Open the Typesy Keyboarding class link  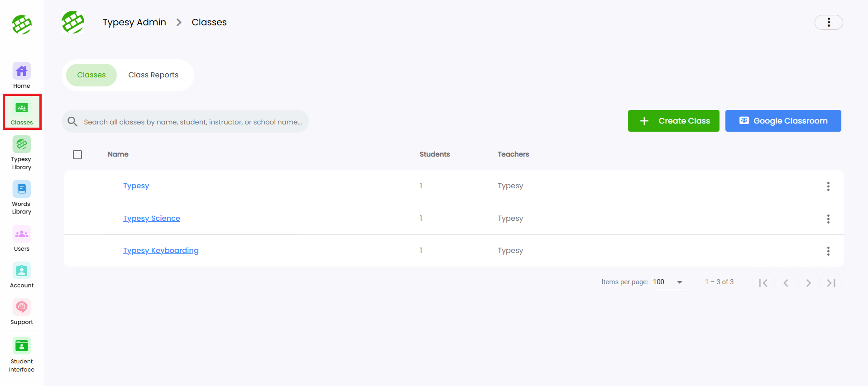coord(161,251)
